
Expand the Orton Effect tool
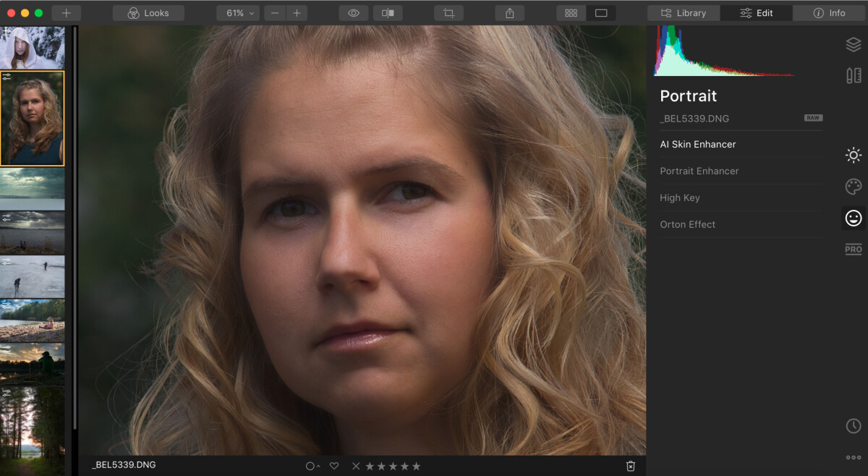[x=741, y=224]
